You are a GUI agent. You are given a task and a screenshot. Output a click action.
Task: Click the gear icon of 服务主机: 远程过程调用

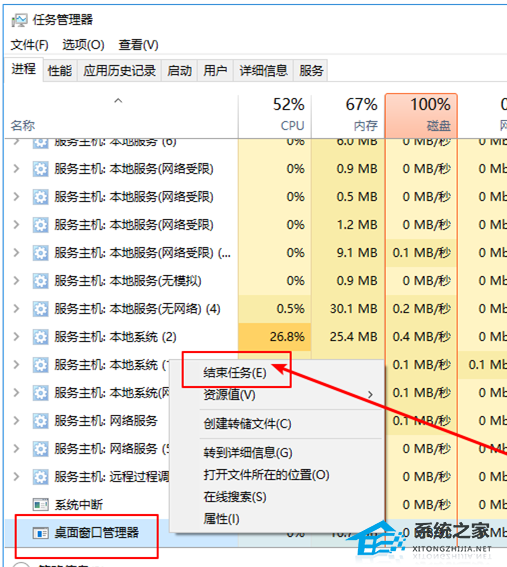(x=41, y=477)
